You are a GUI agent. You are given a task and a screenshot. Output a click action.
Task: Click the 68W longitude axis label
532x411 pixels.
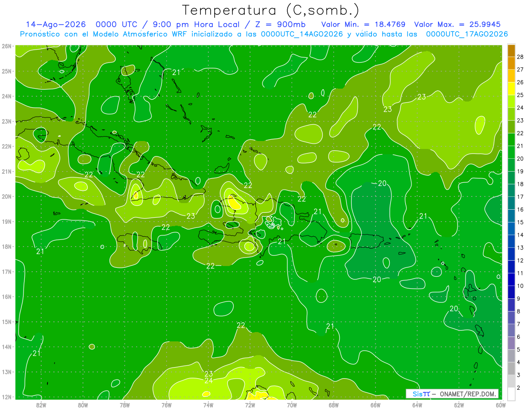click(333, 404)
